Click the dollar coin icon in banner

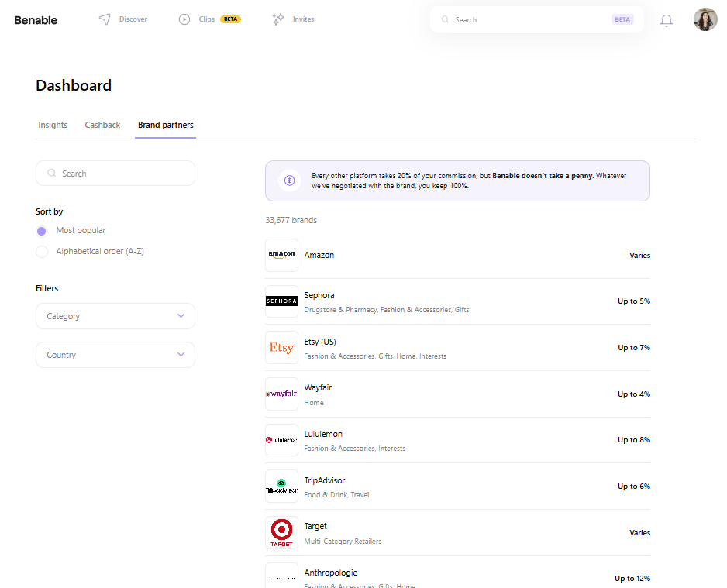(289, 181)
